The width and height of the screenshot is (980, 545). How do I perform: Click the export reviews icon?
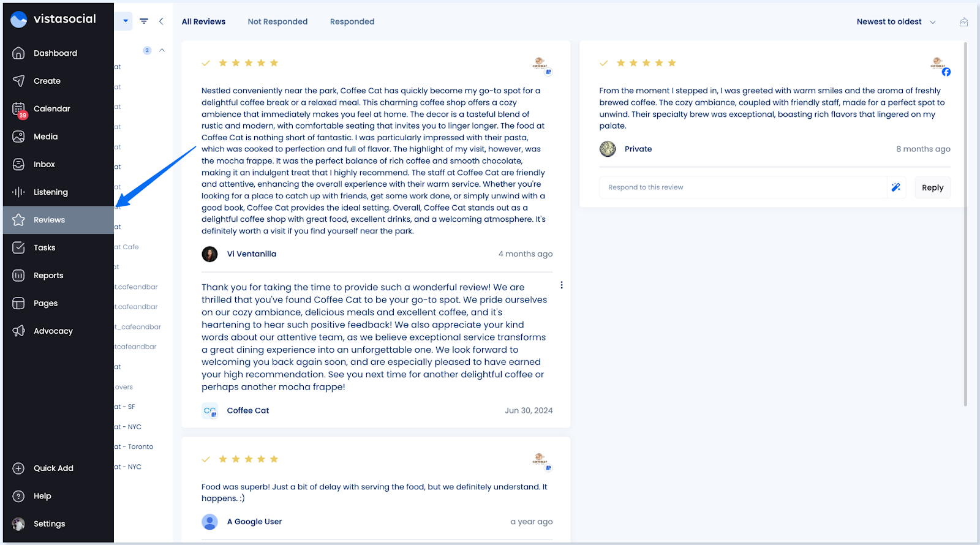[x=963, y=22]
